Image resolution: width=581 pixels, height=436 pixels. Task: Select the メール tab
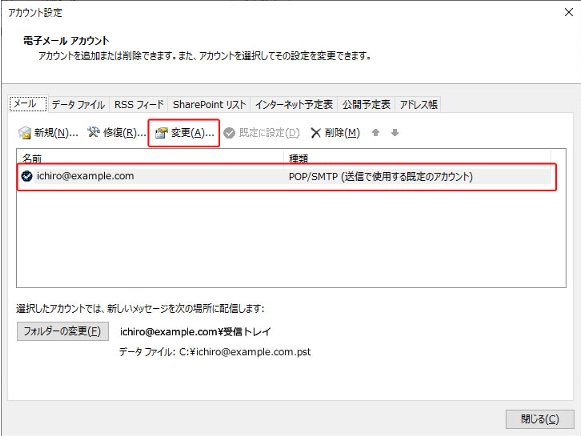[28, 104]
